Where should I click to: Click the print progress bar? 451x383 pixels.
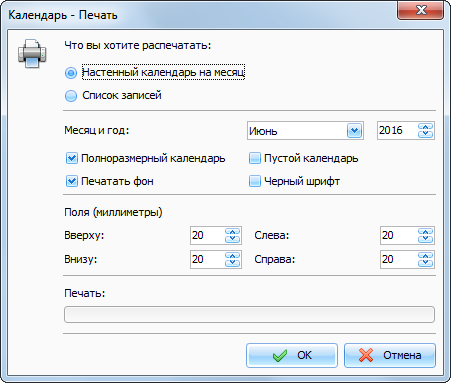[x=249, y=314]
